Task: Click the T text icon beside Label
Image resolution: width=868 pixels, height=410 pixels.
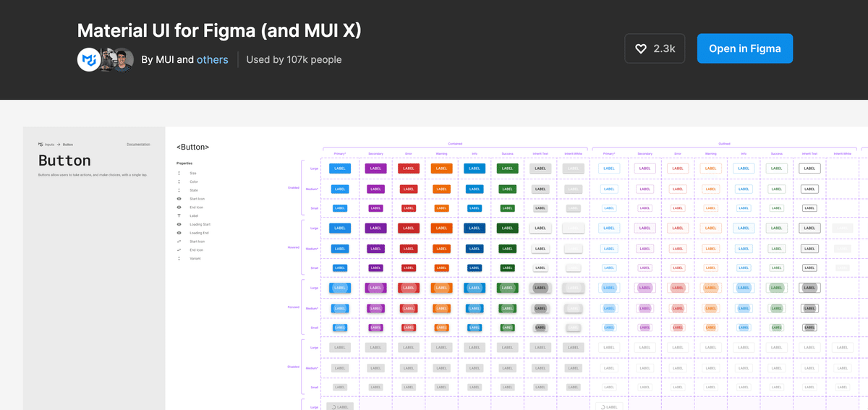Action: click(x=179, y=215)
